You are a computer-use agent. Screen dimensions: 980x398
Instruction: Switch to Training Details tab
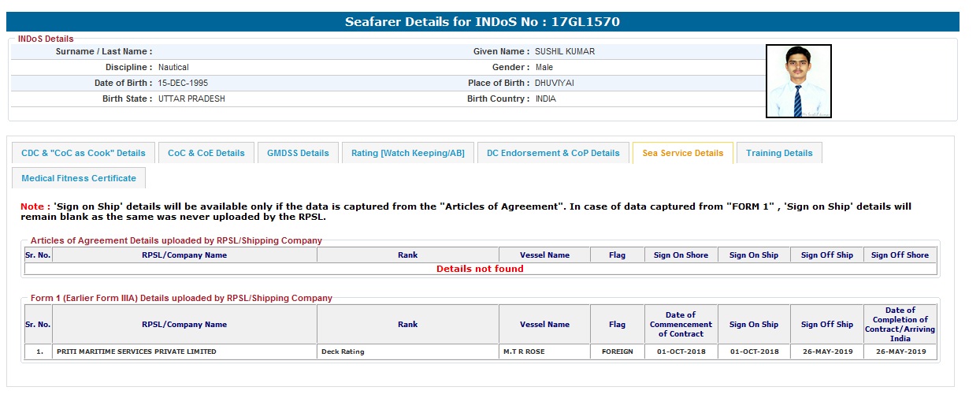[x=779, y=153]
